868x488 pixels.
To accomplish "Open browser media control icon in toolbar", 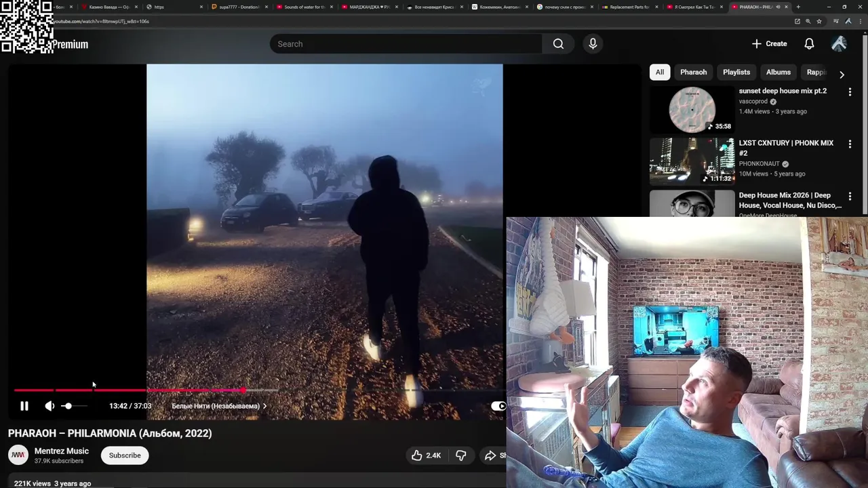I will (x=835, y=21).
